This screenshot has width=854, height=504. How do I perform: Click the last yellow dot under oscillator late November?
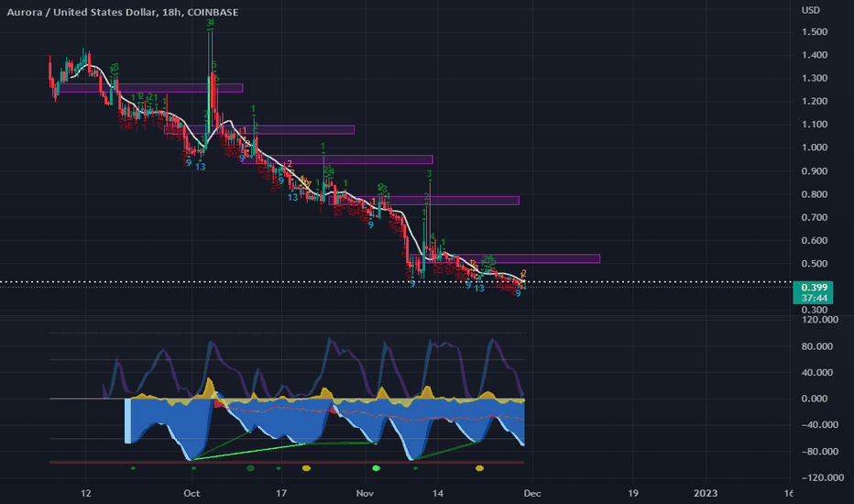479,468
